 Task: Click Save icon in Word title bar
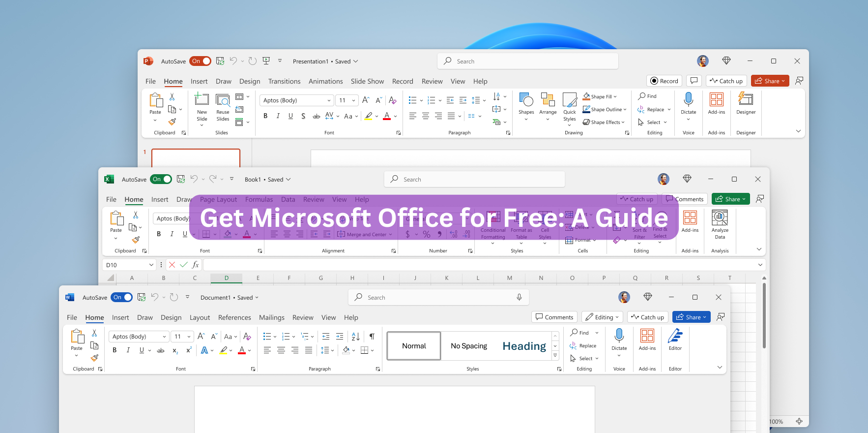point(142,297)
